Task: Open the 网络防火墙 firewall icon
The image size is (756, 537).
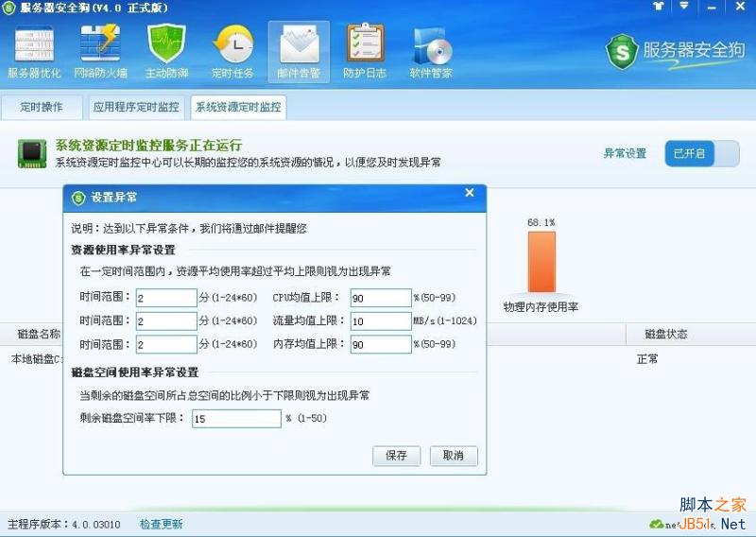Action: coord(100,52)
